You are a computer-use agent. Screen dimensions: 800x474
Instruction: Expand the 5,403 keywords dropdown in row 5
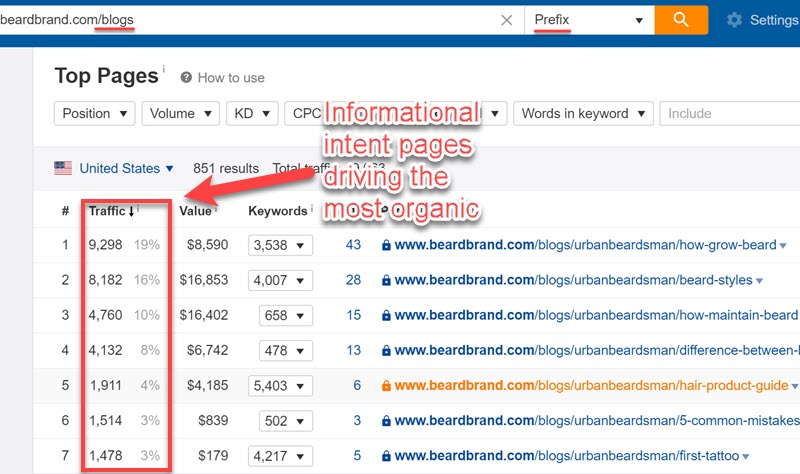click(x=280, y=386)
